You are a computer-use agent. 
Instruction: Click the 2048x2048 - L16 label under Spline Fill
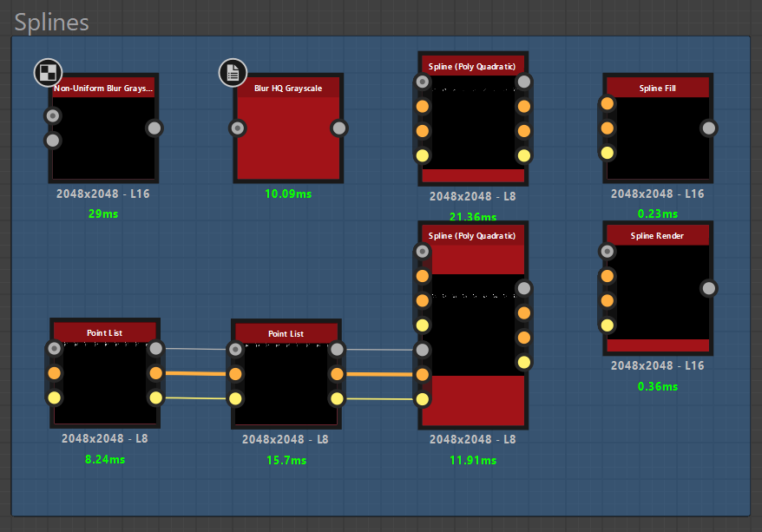click(657, 194)
